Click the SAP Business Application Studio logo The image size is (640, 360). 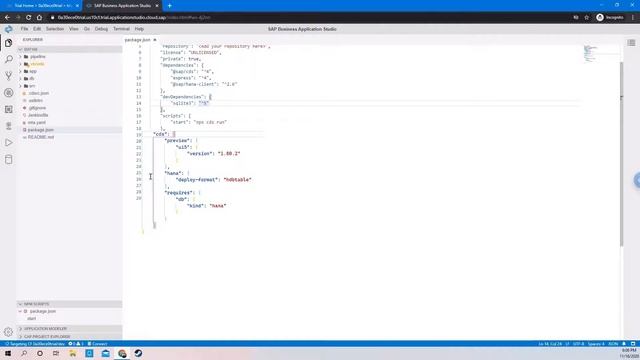click(x=8, y=29)
